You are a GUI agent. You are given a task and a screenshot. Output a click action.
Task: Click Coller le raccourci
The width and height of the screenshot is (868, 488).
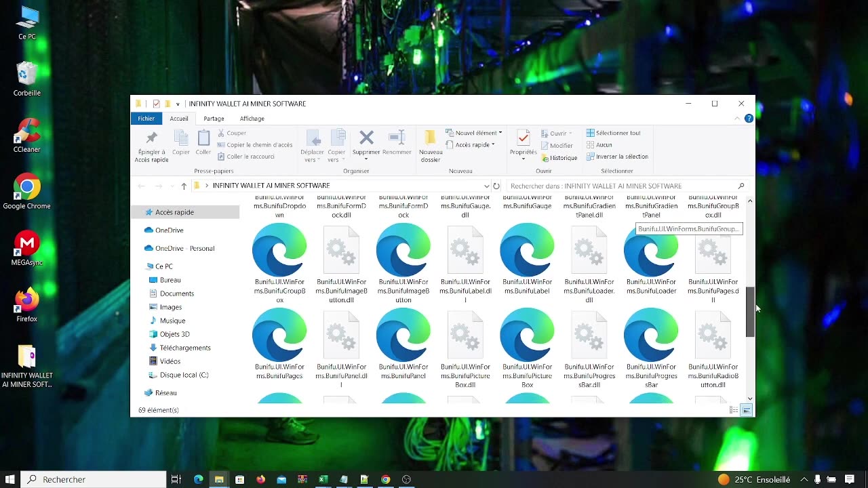(246, 157)
